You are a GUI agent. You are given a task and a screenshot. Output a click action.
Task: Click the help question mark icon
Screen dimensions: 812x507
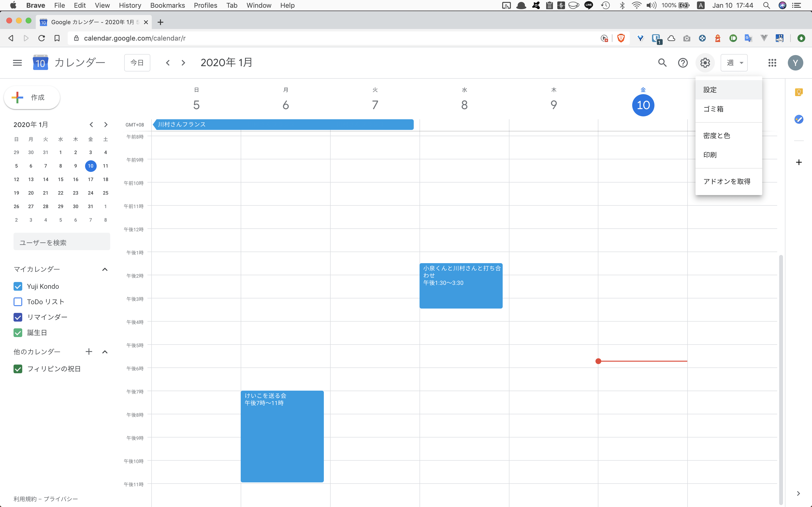tap(683, 63)
